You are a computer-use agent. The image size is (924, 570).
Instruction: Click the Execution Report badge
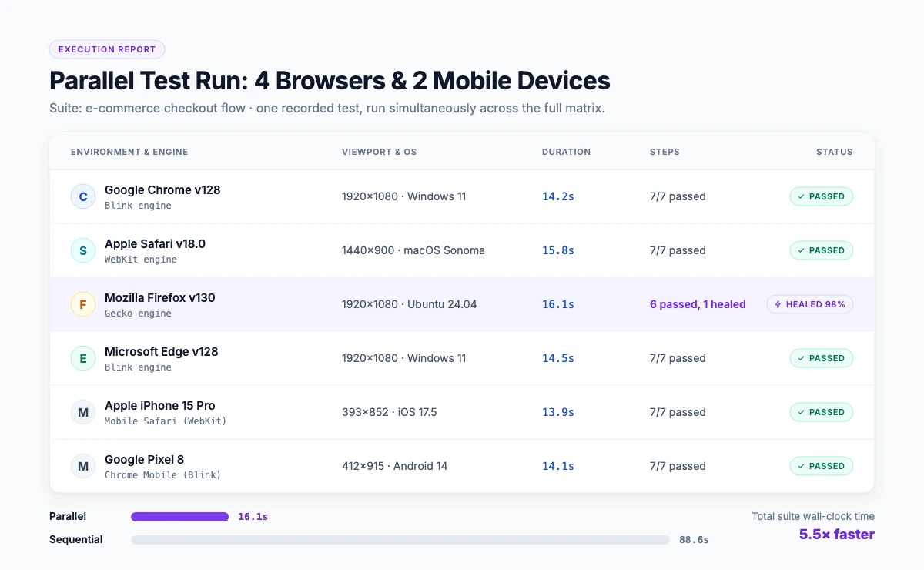(107, 49)
